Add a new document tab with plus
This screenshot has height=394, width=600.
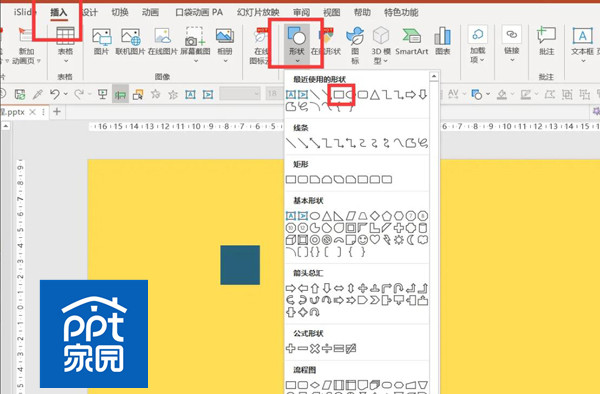coord(57,111)
